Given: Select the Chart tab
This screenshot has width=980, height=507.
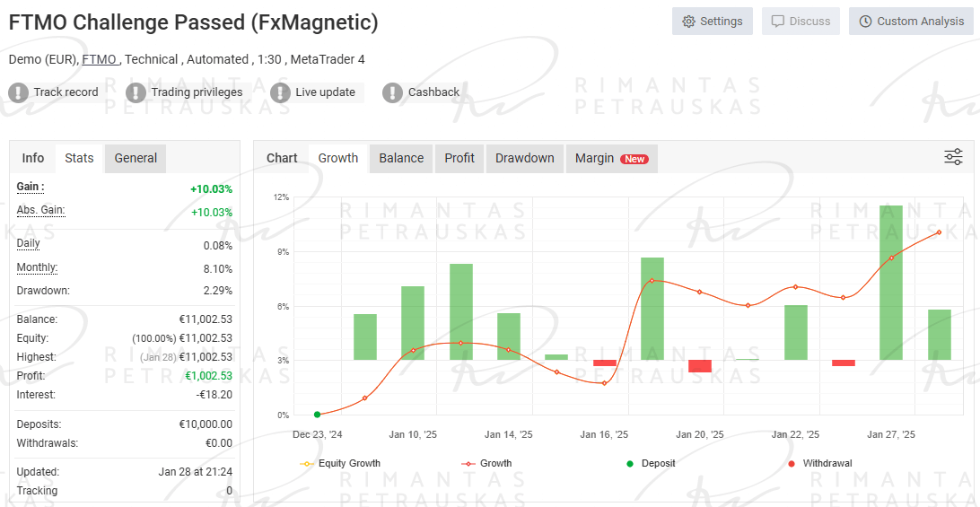Looking at the screenshot, I should [282, 158].
